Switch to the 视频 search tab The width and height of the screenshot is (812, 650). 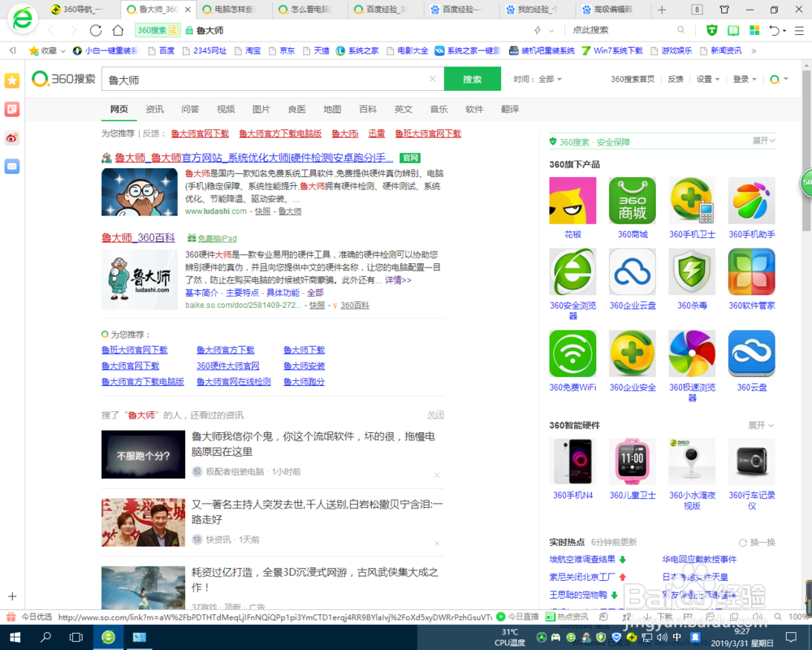[225, 110]
